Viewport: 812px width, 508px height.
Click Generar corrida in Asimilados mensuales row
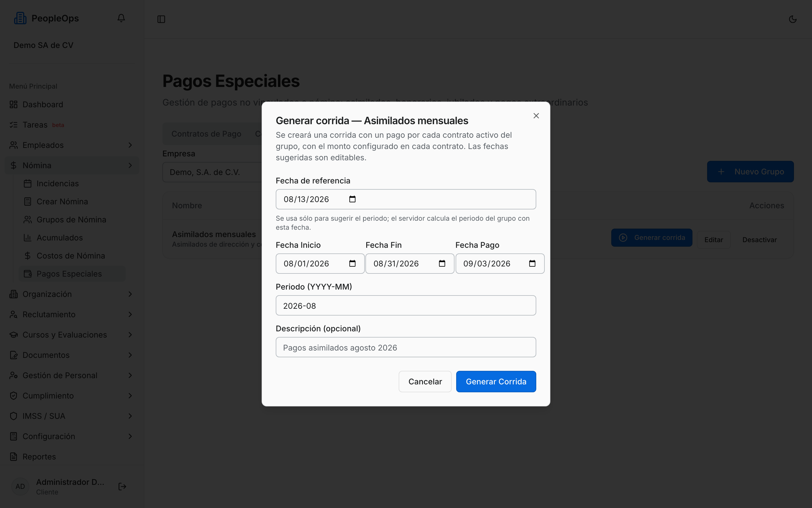tap(652, 238)
